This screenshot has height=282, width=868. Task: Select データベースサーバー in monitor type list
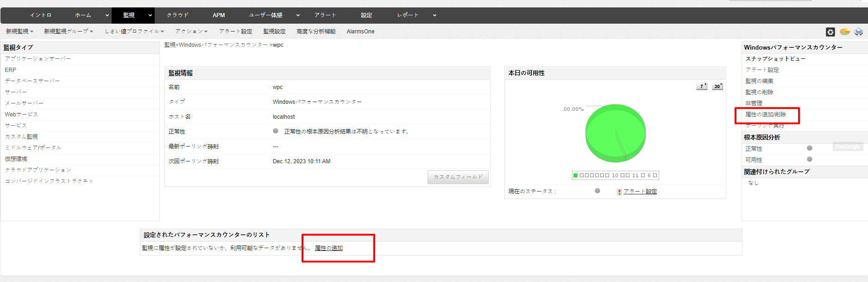tap(32, 81)
